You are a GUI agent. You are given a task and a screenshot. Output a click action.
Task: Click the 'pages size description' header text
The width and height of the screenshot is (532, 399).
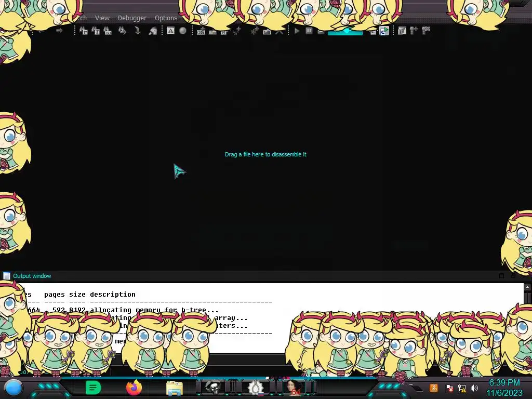click(x=89, y=294)
